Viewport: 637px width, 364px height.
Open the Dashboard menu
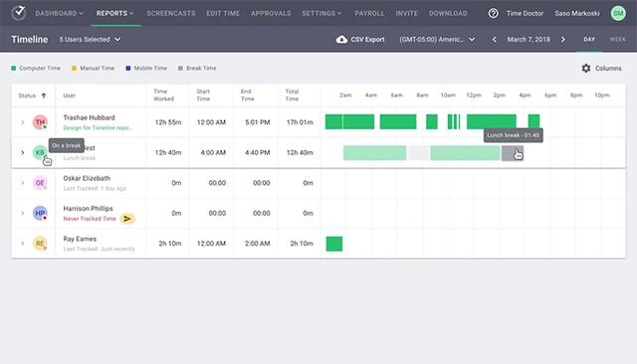[60, 13]
